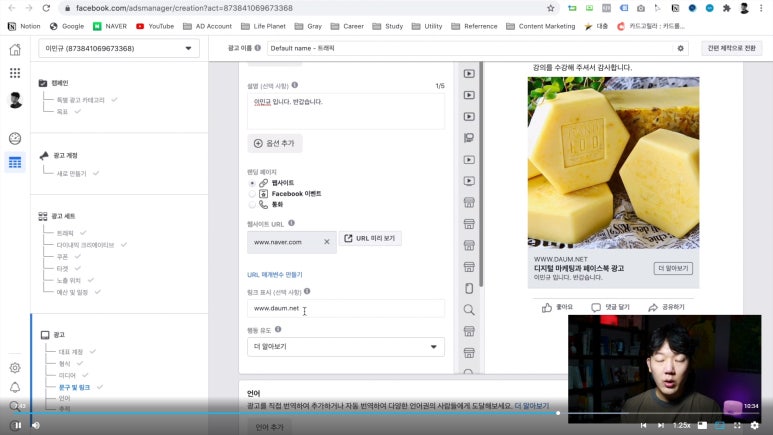Click the URL 미리 보기 button
This screenshot has width=773, height=435.
(370, 238)
